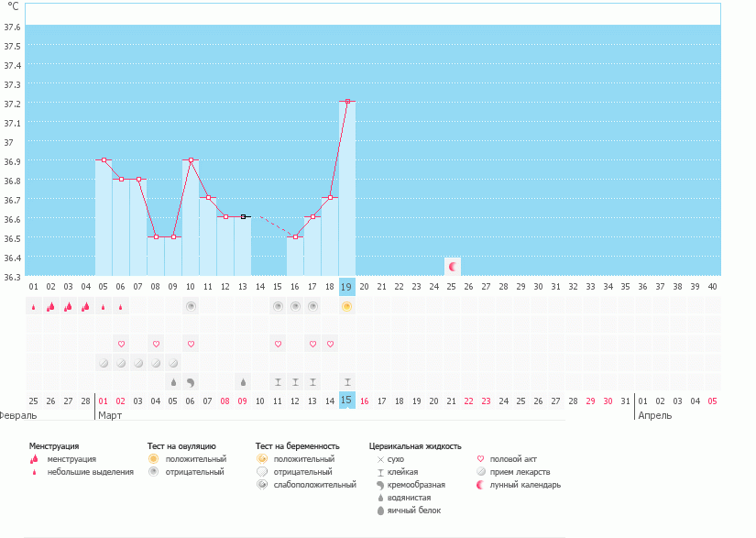Viewport: 756px width, 538px height.
Task: Select the lunar calendar moon icon on day 25
Action: [x=452, y=266]
